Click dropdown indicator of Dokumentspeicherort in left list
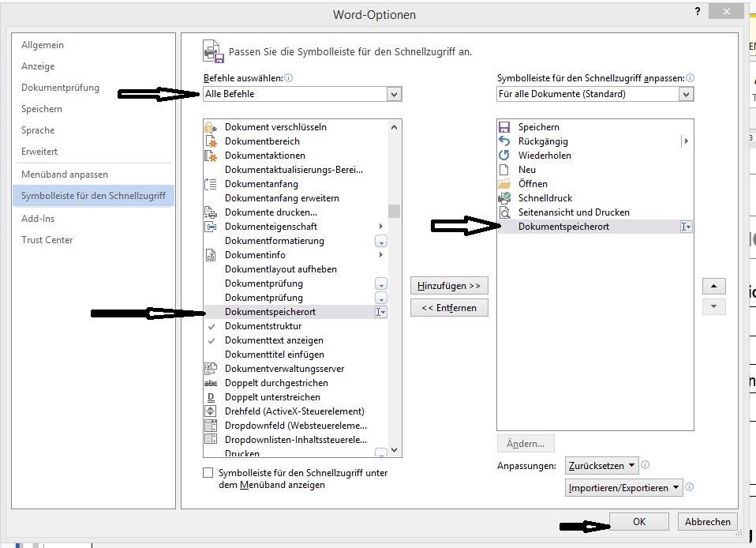Image resolution: width=756 pixels, height=548 pixels. click(381, 312)
